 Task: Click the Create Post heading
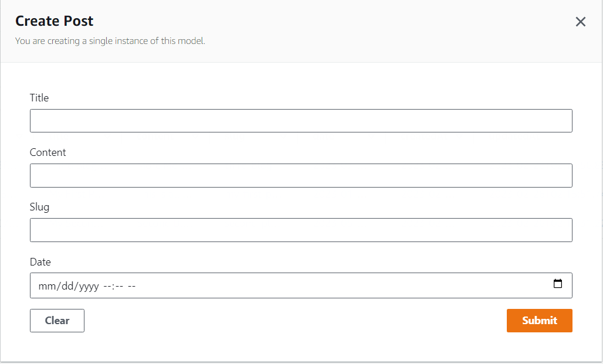[x=55, y=21]
